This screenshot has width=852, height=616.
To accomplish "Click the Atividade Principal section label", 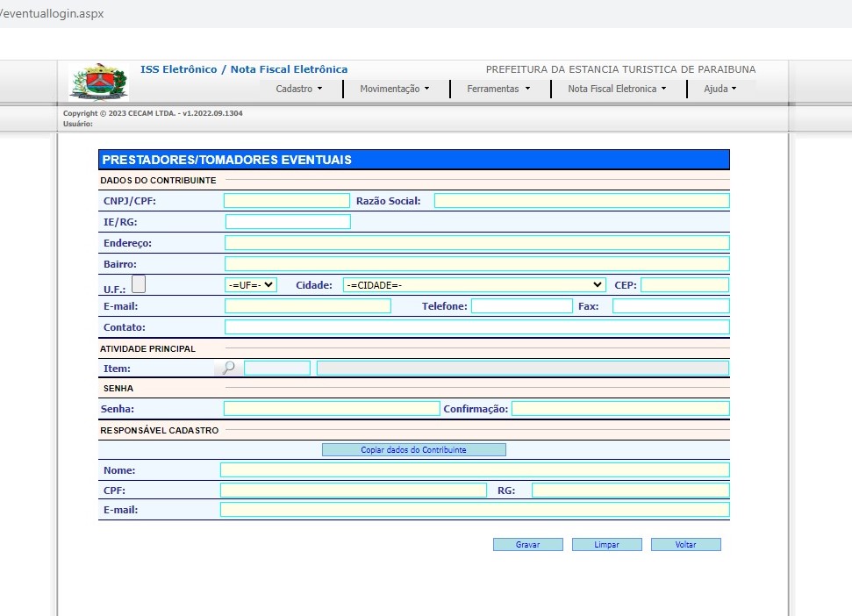I will tap(147, 348).
